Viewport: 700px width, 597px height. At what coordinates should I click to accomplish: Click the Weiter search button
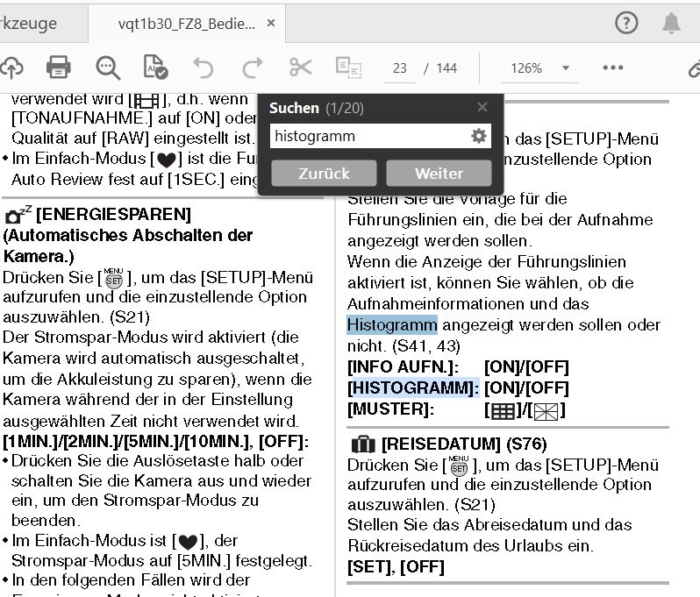point(439,173)
